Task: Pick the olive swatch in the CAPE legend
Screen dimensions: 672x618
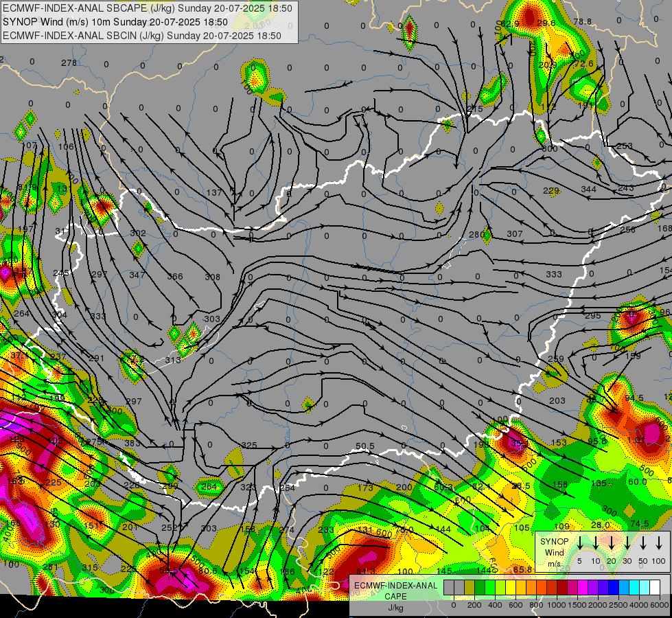Action: point(470,588)
